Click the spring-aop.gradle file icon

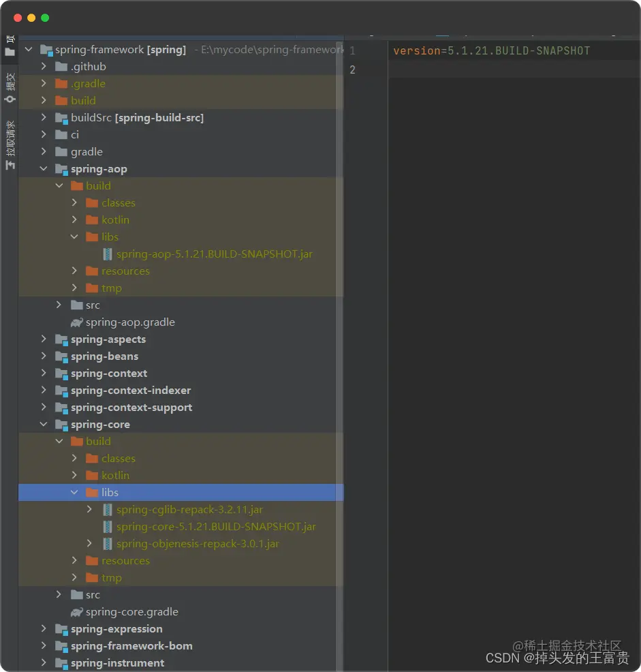pos(77,322)
